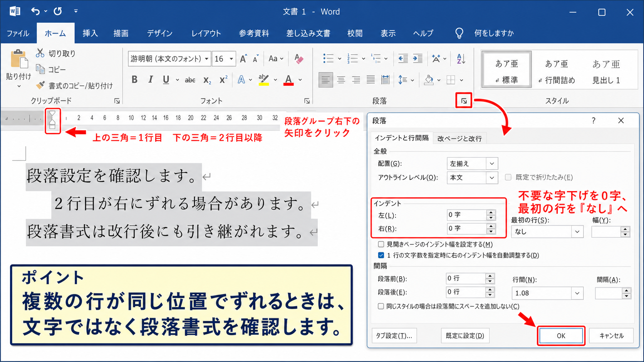Image resolution: width=644 pixels, height=362 pixels.
Task: Click the yellow text highlight color button
Action: (x=263, y=80)
